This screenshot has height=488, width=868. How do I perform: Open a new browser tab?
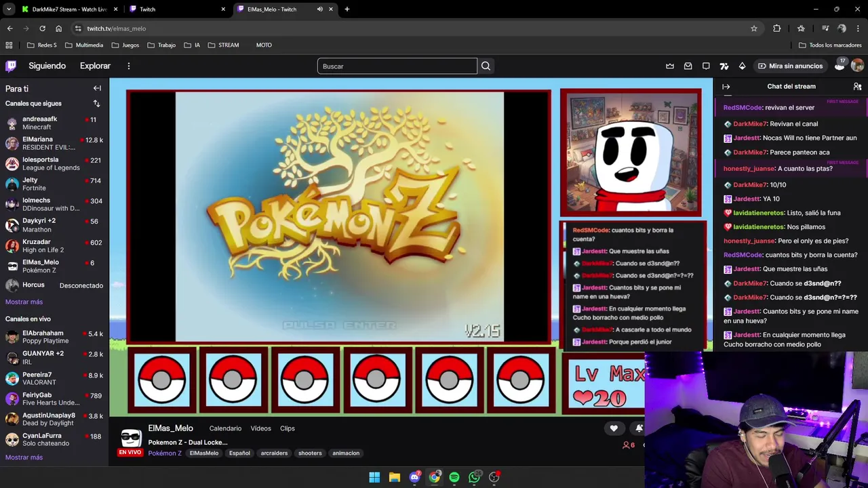347,9
